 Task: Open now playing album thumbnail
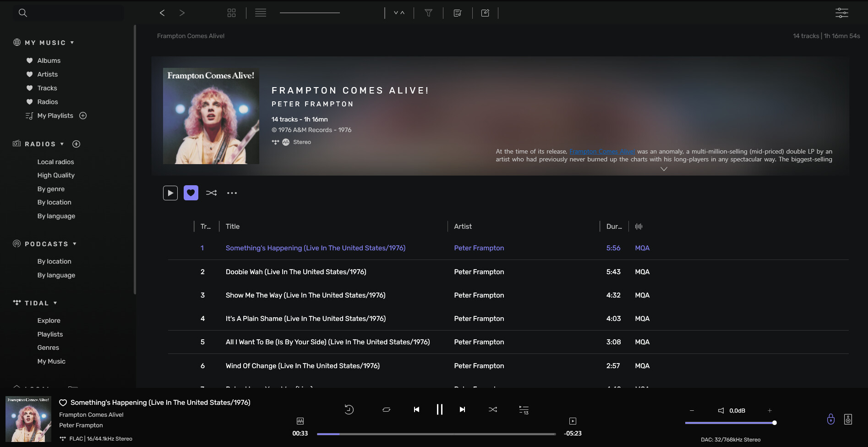(28, 419)
